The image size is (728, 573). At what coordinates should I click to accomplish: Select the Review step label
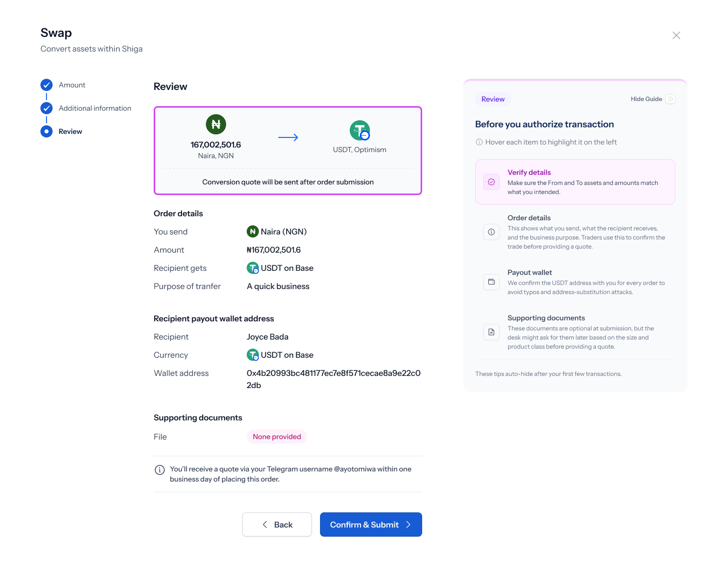70,131
